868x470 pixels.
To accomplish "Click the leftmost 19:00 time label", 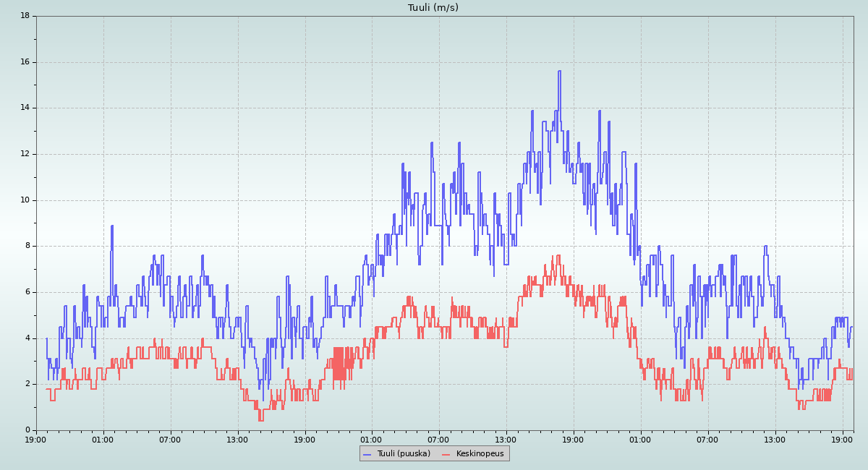I will 36,439.
